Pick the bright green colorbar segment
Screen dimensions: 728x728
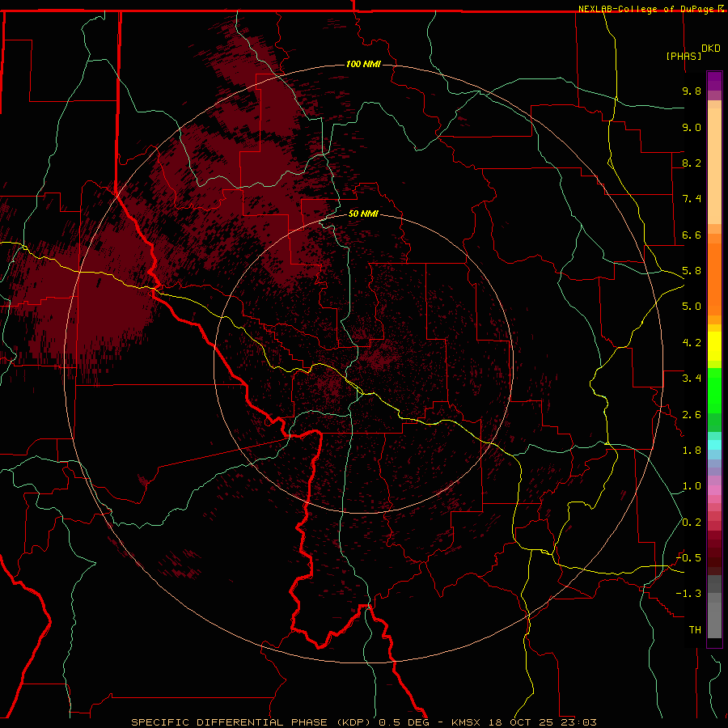pyautogui.click(x=714, y=391)
